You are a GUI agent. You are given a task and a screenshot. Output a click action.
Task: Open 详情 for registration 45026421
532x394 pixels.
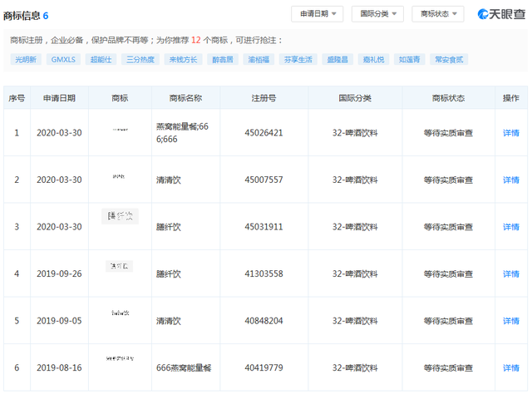(510, 133)
